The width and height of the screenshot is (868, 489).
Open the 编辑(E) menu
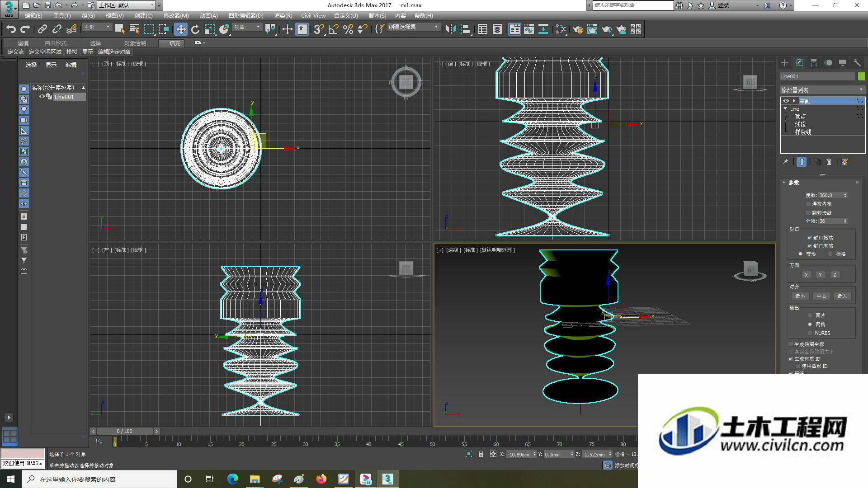(x=33, y=16)
